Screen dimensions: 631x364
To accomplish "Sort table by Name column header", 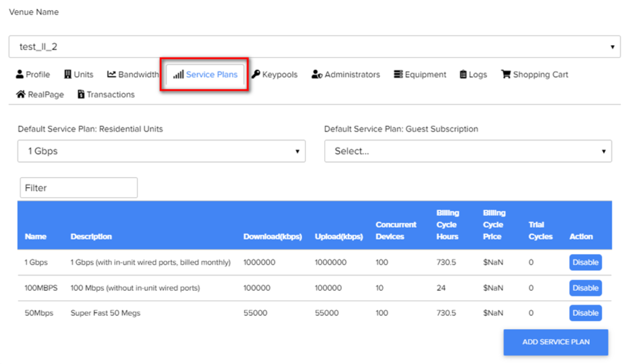I will tap(36, 236).
